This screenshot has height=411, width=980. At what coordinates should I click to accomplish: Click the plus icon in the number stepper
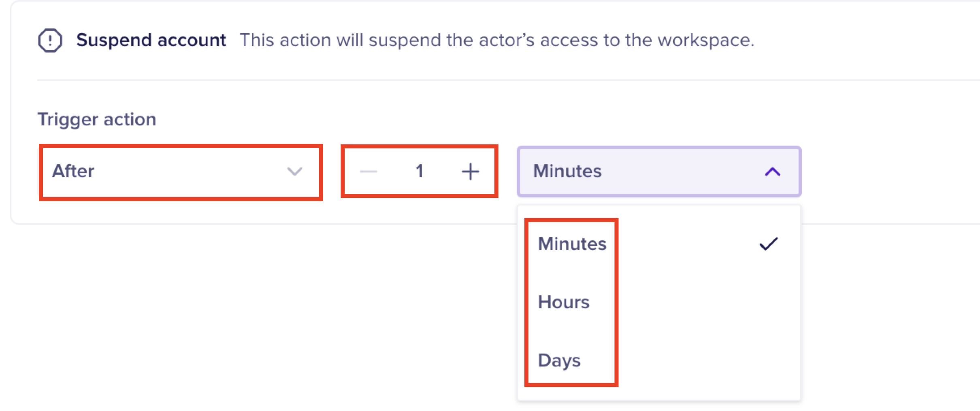point(470,172)
